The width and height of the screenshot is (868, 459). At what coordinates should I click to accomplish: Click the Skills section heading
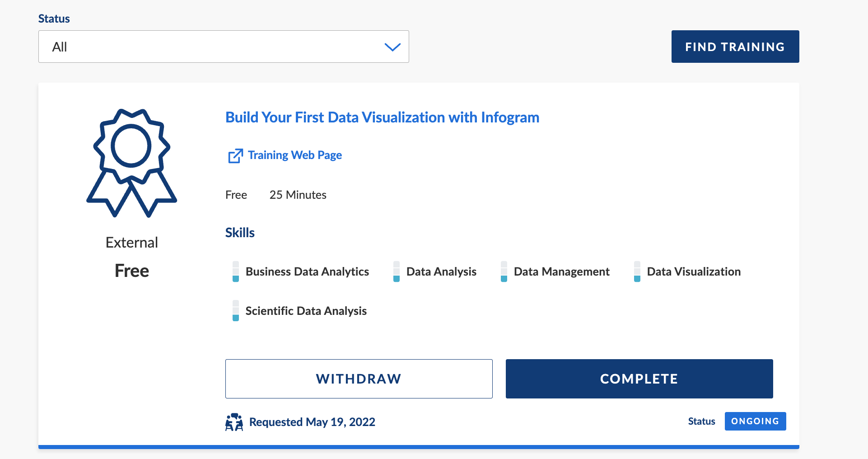[240, 233]
